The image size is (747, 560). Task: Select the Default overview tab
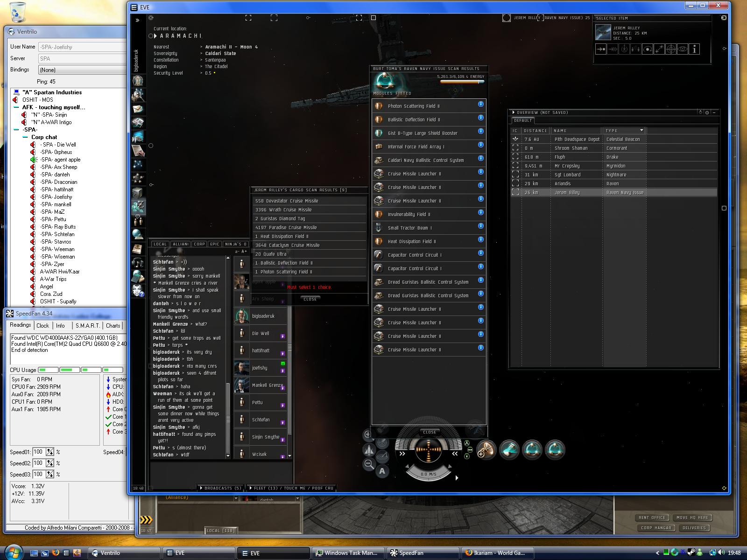(x=523, y=120)
